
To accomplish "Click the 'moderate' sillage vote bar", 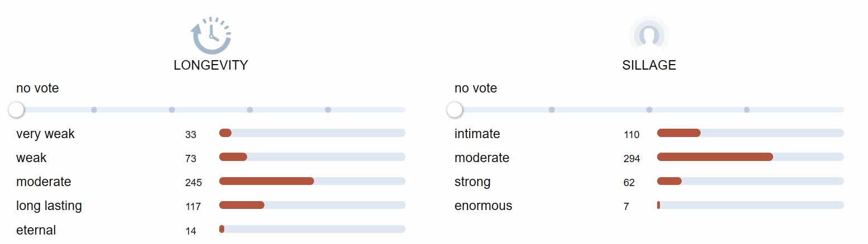I will (750, 157).
